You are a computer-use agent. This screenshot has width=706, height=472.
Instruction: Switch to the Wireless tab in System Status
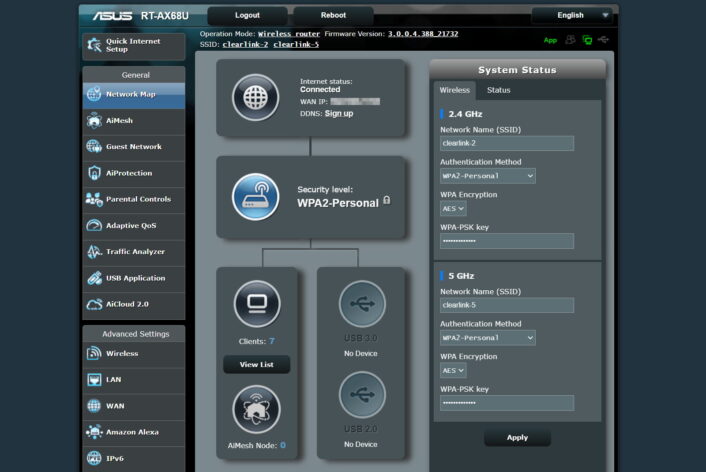454,90
